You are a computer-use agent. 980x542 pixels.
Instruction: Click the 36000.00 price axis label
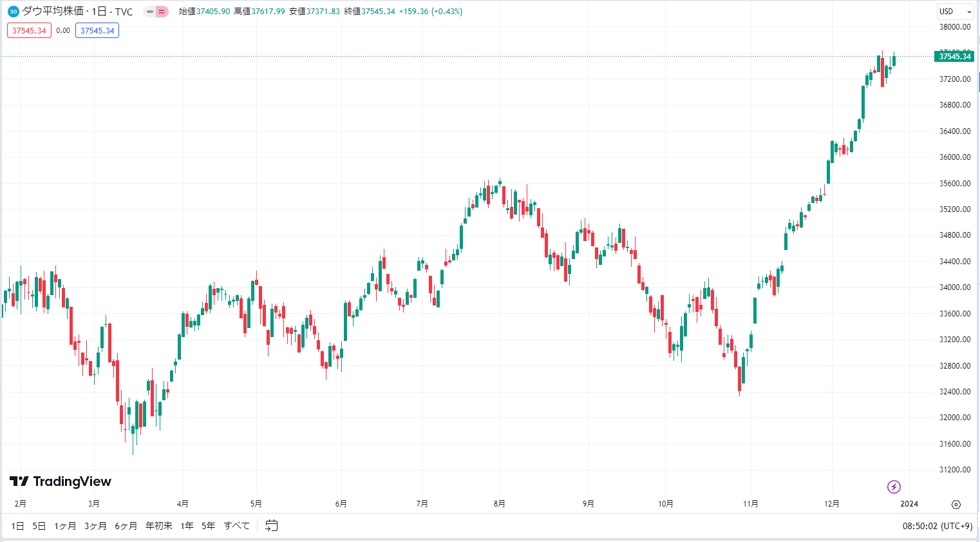[x=955, y=157]
